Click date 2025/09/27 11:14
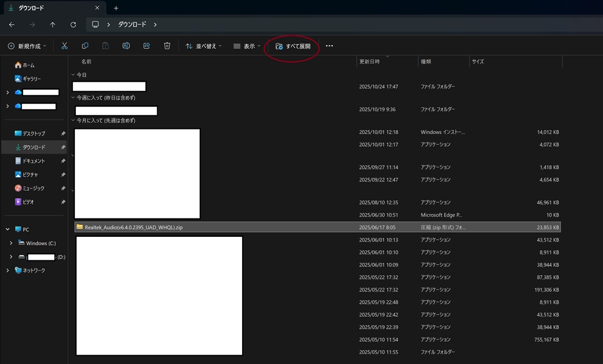 point(379,167)
